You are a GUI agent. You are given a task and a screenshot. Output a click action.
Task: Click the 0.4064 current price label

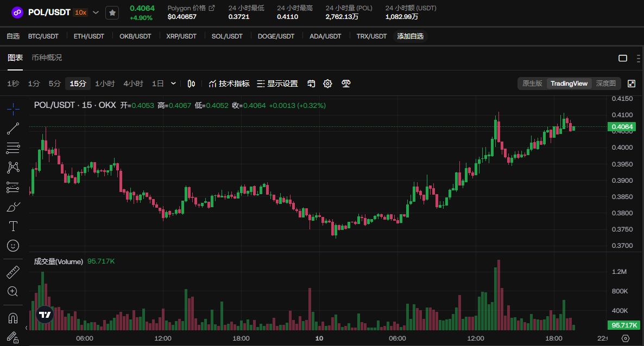pyautogui.click(x=621, y=127)
